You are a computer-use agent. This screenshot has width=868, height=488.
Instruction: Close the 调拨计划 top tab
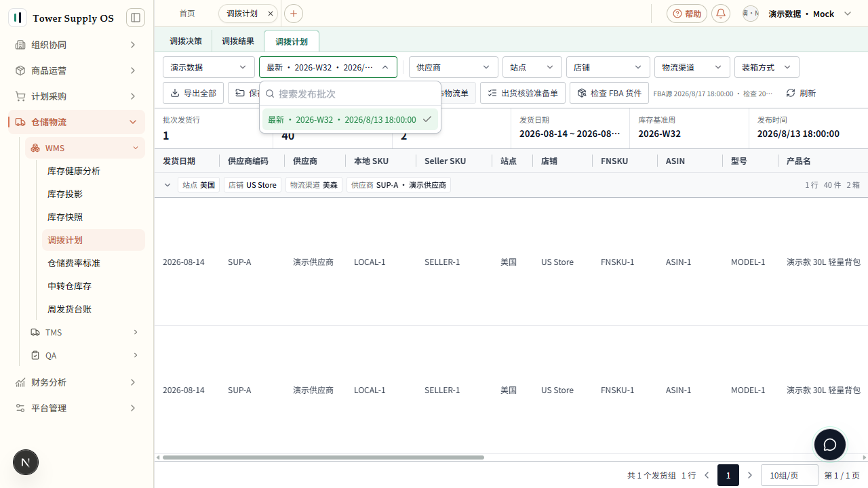[271, 14]
